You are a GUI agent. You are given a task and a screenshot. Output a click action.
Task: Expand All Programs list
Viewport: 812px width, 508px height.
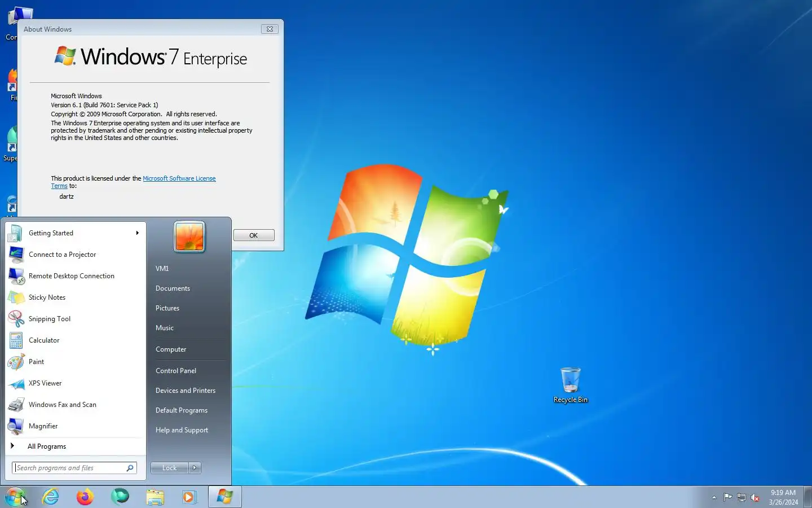76,446
